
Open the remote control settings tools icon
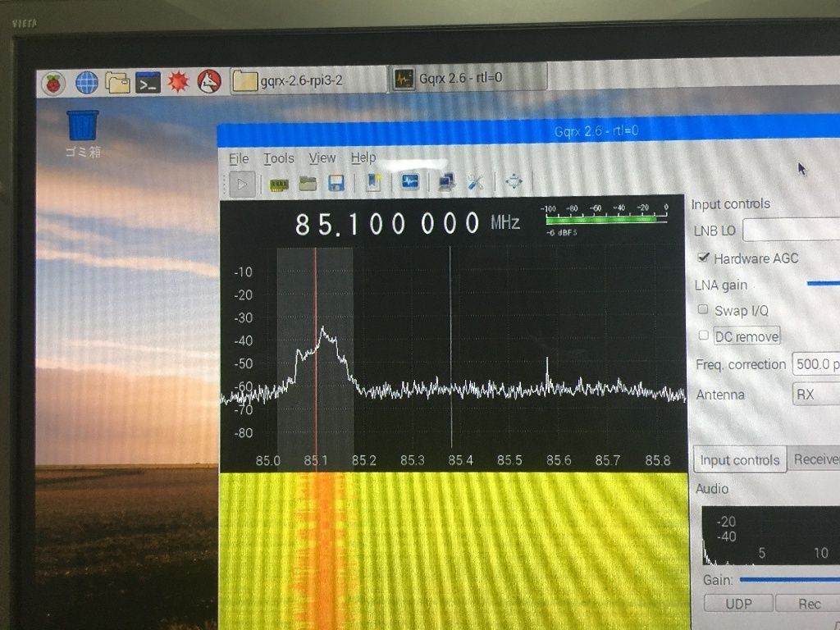tap(475, 182)
